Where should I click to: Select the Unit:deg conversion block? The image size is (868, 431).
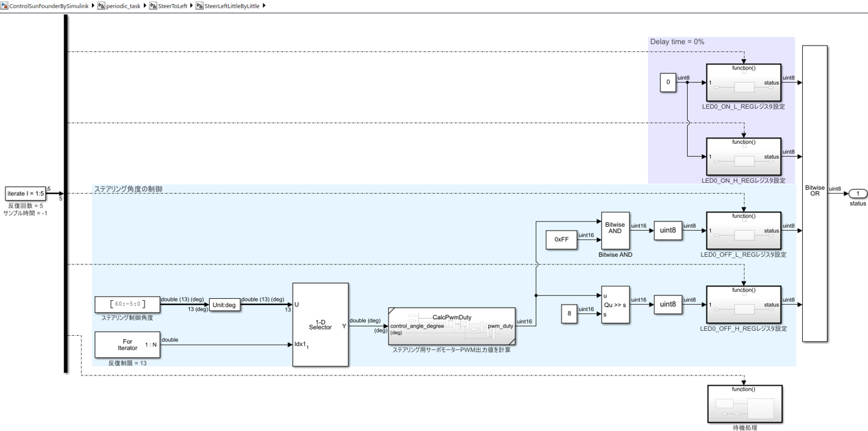(224, 305)
